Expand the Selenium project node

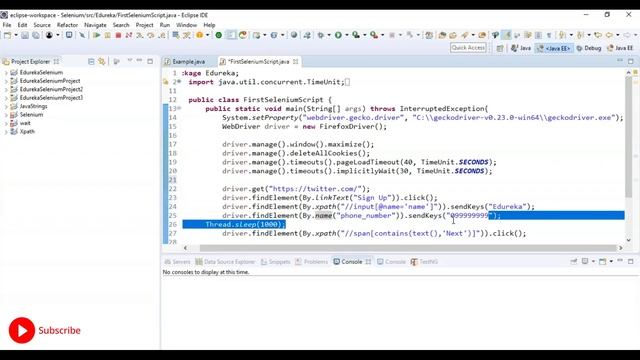pyautogui.click(x=6, y=115)
